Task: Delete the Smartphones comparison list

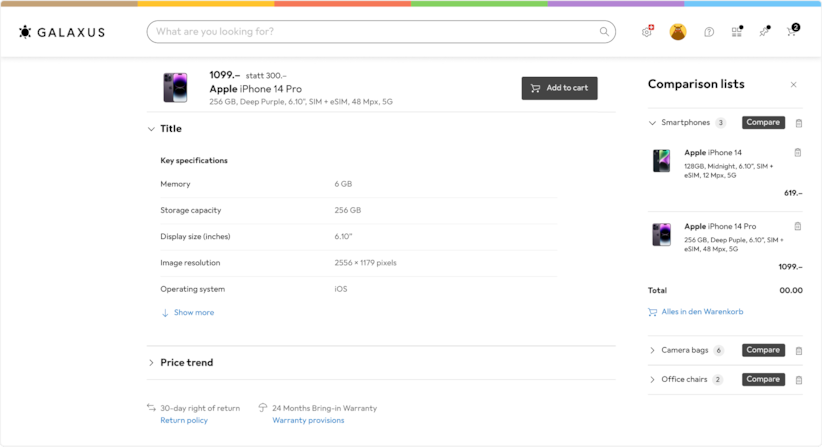Action: click(x=799, y=123)
